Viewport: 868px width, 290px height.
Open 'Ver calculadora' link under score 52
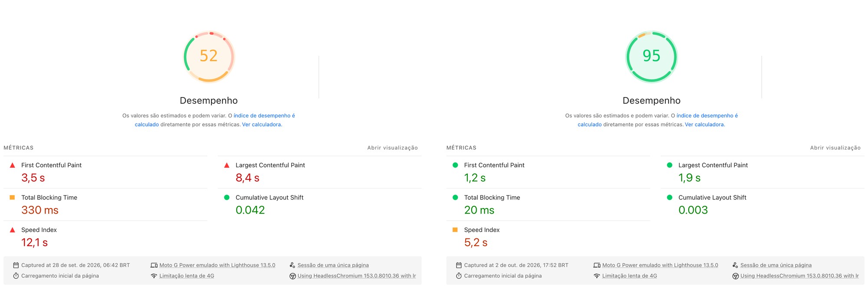pyautogui.click(x=261, y=125)
